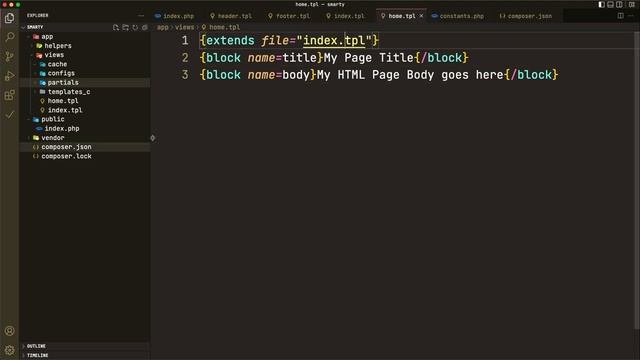Switch to the constants.php tab
Viewport: 640px width, 360px height.
[458, 16]
